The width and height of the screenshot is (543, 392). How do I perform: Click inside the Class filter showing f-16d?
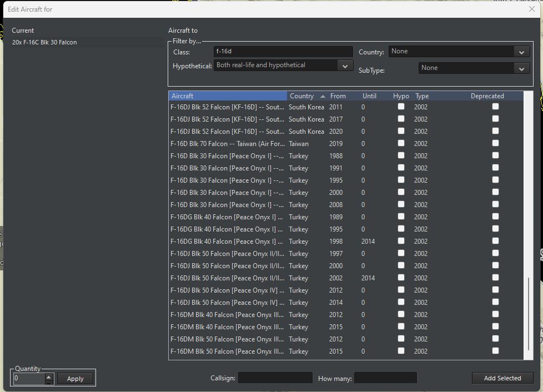[283, 51]
